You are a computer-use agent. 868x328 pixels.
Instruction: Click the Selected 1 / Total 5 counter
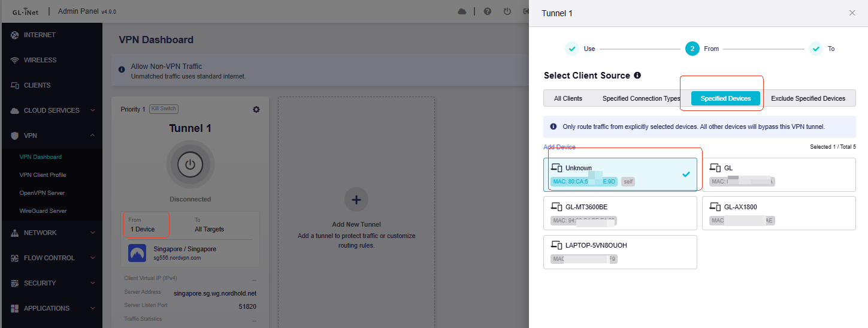[833, 147]
